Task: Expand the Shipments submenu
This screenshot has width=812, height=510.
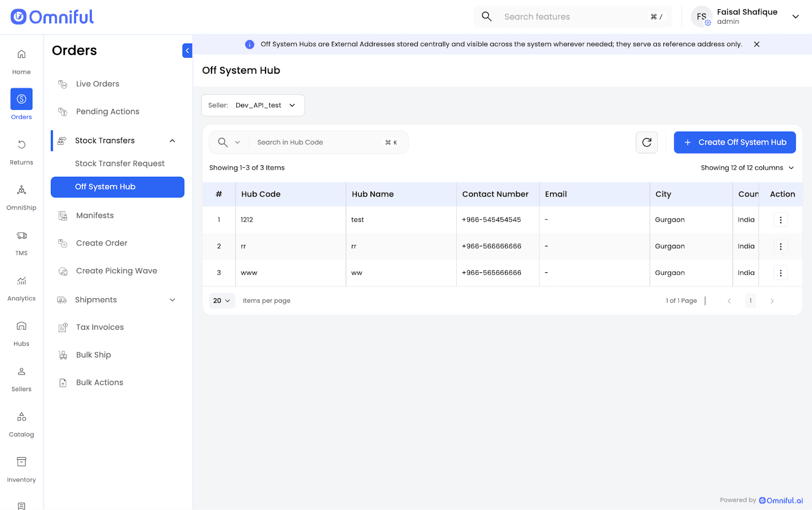Action: point(172,300)
